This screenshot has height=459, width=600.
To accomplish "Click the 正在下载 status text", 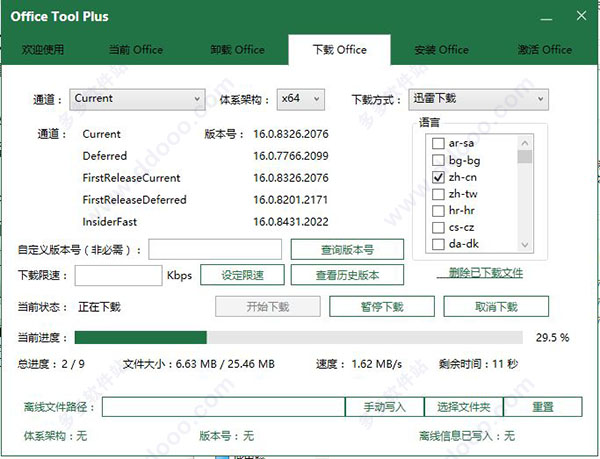I will 99,307.
